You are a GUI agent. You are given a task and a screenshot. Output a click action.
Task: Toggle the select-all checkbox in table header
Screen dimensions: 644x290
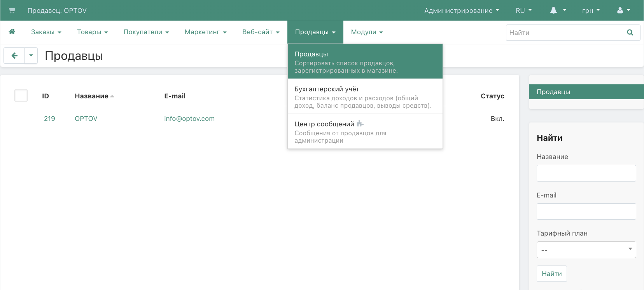pyautogui.click(x=21, y=96)
